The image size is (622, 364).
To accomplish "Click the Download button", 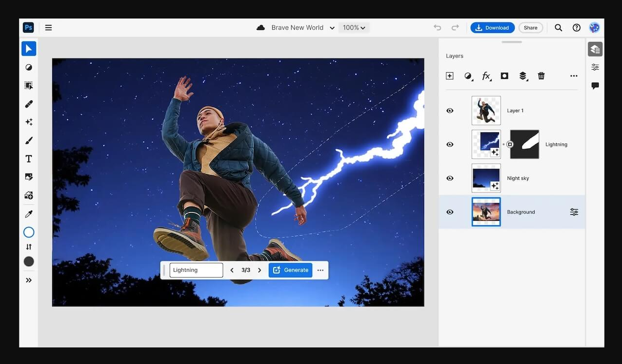I will (x=492, y=28).
